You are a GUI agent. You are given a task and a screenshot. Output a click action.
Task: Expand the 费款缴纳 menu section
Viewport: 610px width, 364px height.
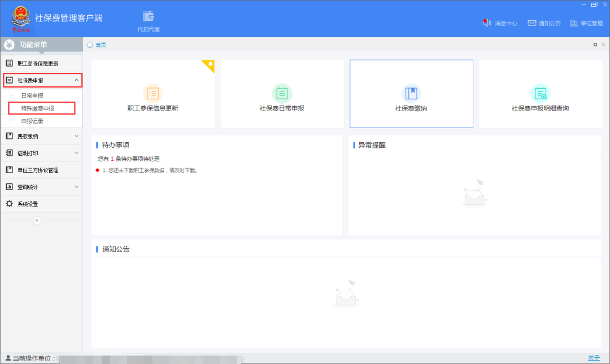[x=77, y=136]
